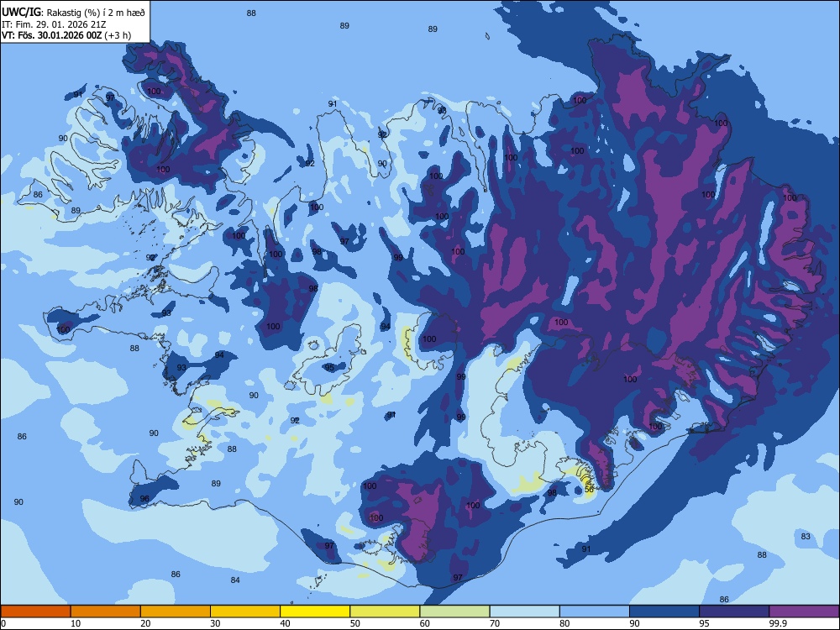Select the medium blue 90–95 legend swatch
840x630 pixels.
pos(664,612)
